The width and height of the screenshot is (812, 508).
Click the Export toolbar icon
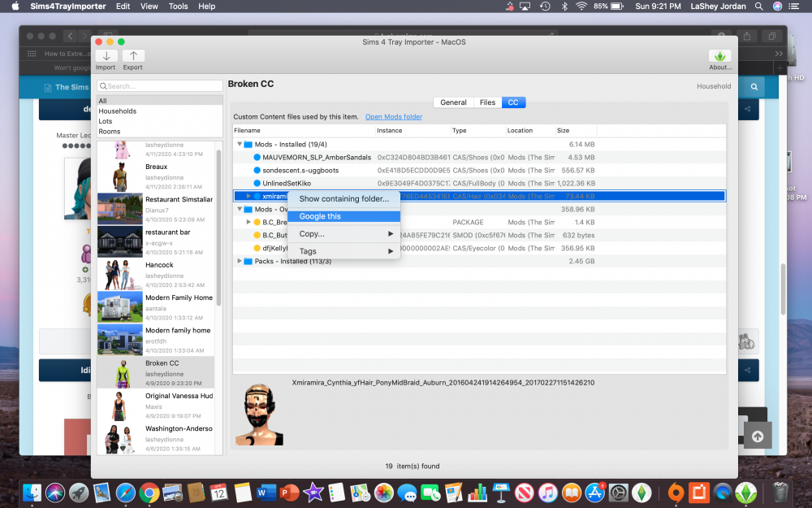(133, 56)
